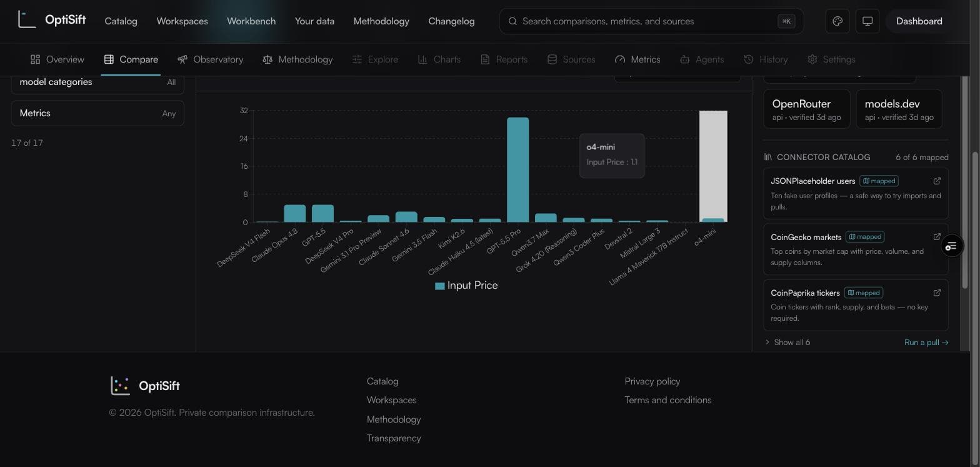
Task: Click the OptiSift logo in header
Action: 52,20
